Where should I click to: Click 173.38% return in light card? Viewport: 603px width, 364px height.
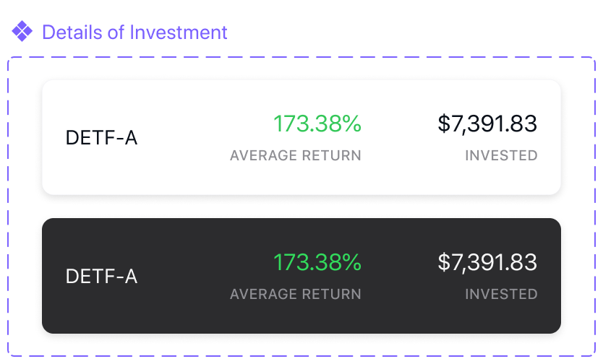click(317, 123)
